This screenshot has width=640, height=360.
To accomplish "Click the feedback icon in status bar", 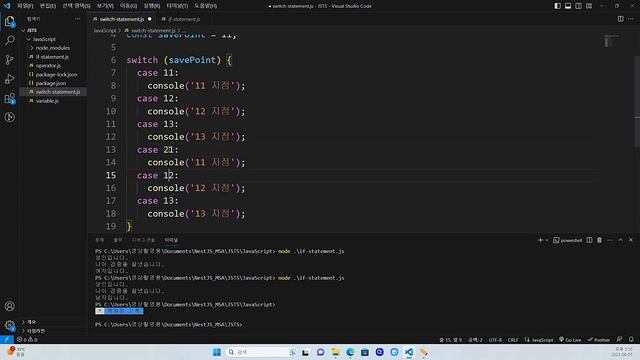I will 620,340.
